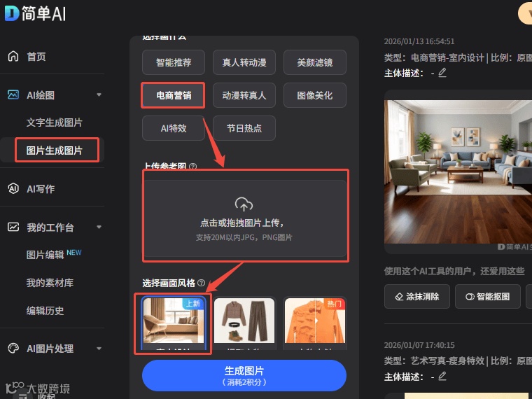Click text 类型: 艺术写真-瘦身特效
The width and height of the screenshot is (532, 399).
point(434,360)
